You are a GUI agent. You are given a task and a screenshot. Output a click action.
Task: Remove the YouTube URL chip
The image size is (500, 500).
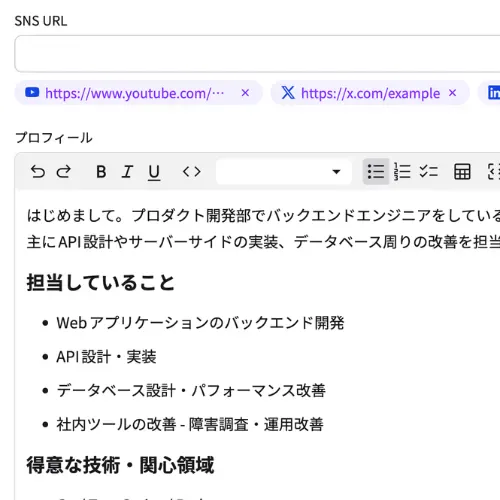pyautogui.click(x=245, y=93)
